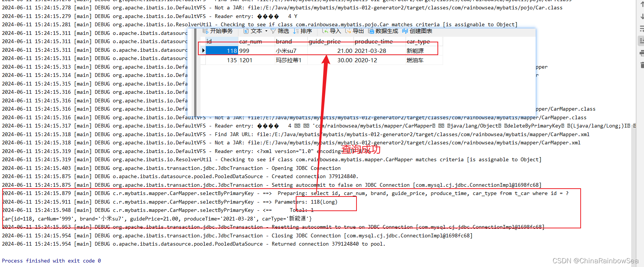Select the brand cell 玛莎拉蒂1
Viewport: 644px width, 267px height.
(x=291, y=60)
